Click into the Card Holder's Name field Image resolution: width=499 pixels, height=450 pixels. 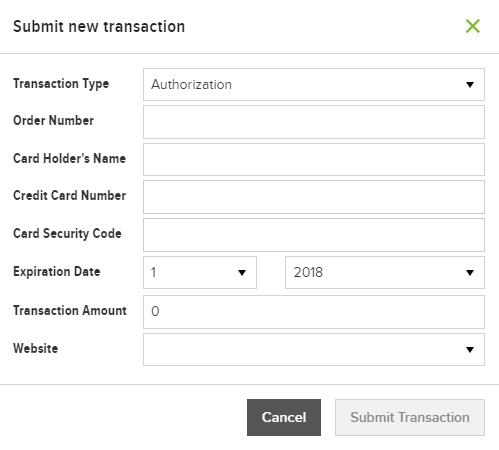coord(314,159)
